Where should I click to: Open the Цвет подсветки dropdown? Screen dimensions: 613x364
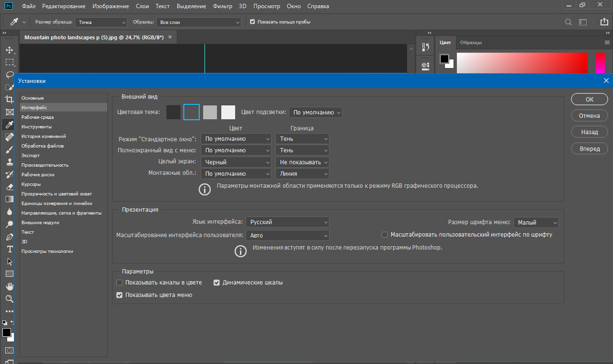coord(316,113)
